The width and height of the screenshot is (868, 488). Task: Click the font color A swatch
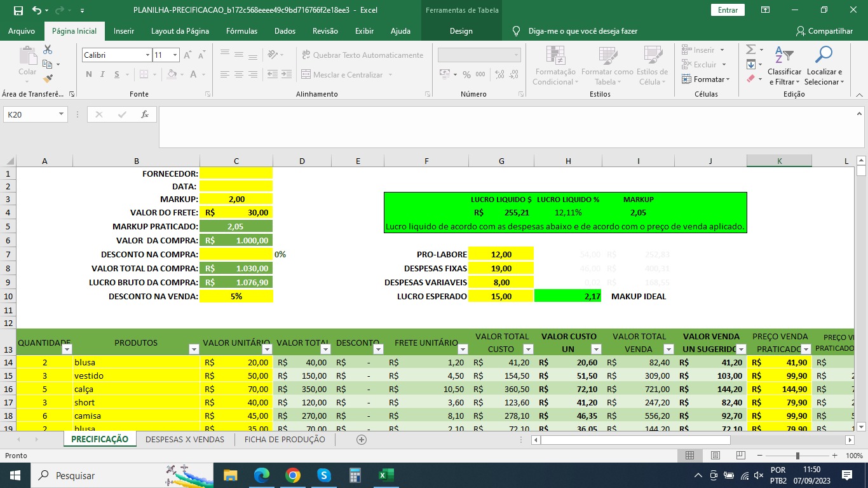pos(194,74)
